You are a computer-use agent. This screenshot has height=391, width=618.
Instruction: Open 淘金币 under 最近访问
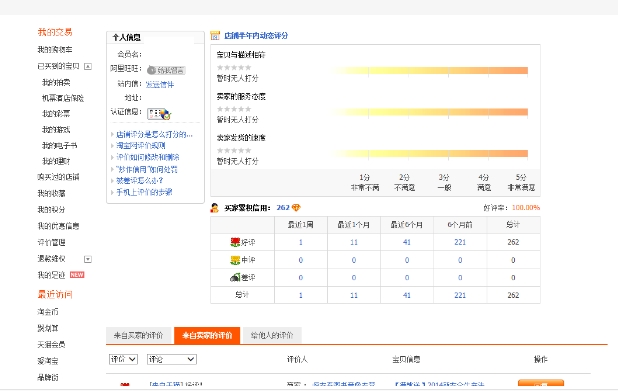click(48, 312)
